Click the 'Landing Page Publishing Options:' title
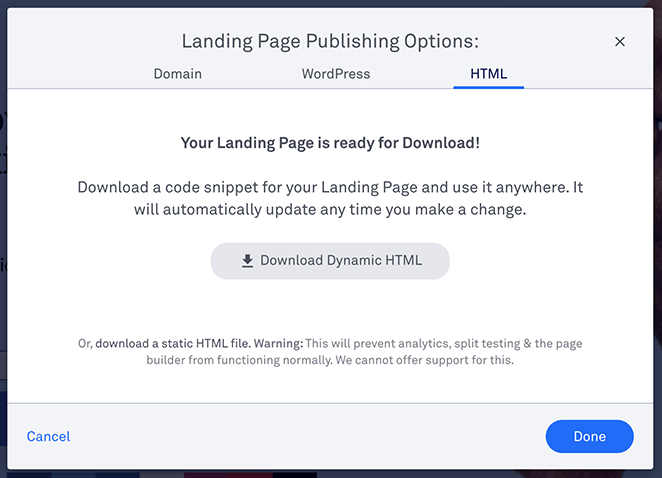This screenshot has width=662, height=478. pos(330,41)
